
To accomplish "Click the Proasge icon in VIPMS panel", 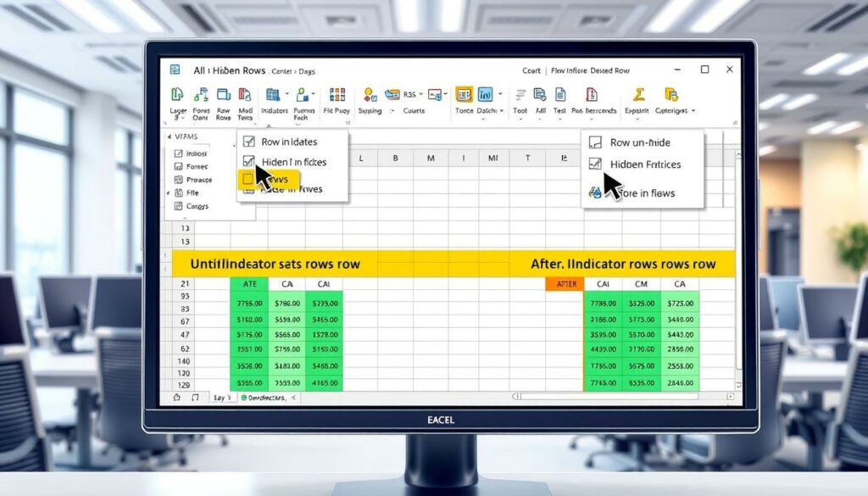I will click(178, 180).
